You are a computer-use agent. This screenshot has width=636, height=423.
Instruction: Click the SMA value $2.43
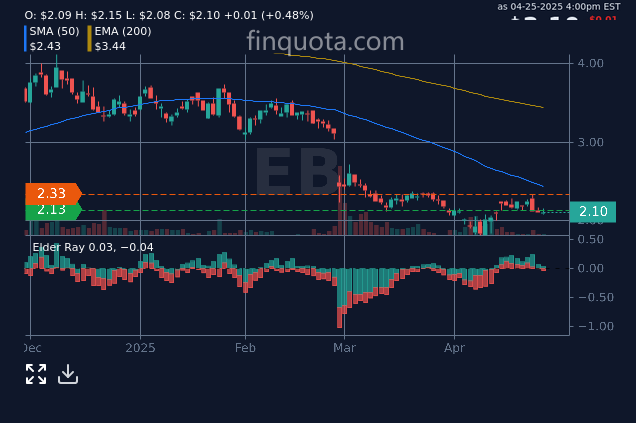(x=45, y=46)
